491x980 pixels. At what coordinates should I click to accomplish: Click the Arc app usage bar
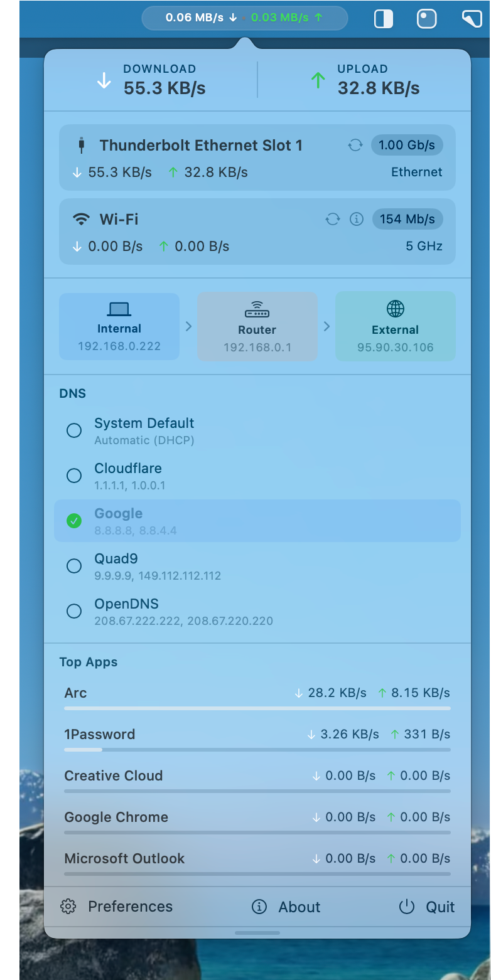tap(257, 708)
